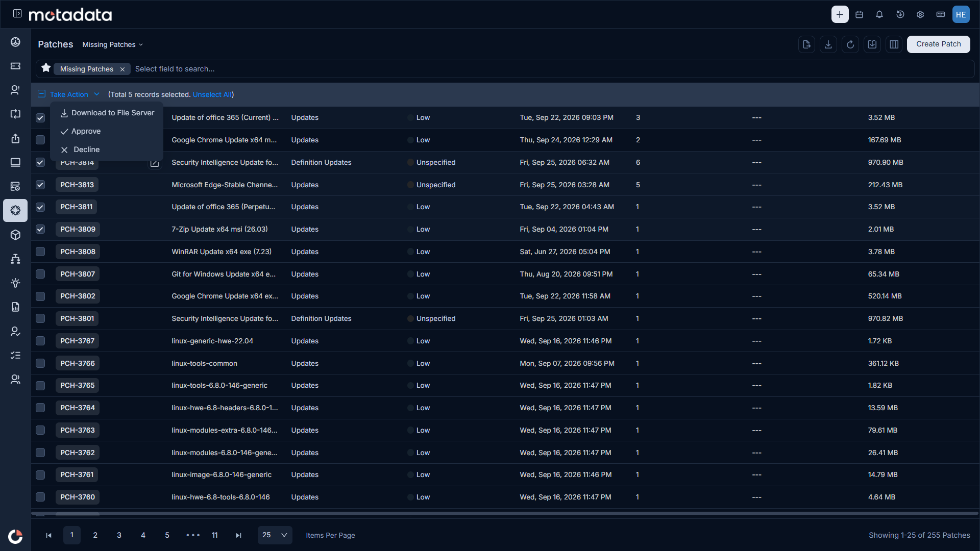The image size is (980, 551).
Task: Jump to the last page arrow
Action: (238, 535)
